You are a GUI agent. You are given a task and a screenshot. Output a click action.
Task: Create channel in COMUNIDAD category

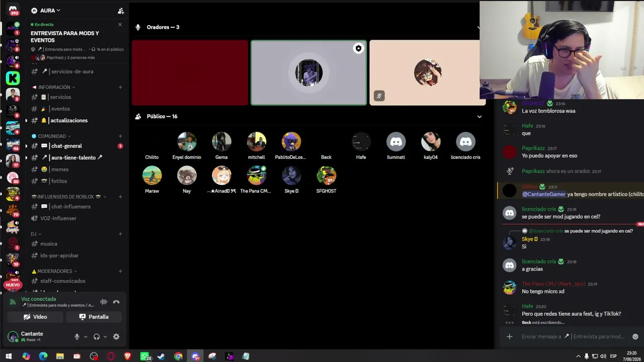click(x=120, y=136)
